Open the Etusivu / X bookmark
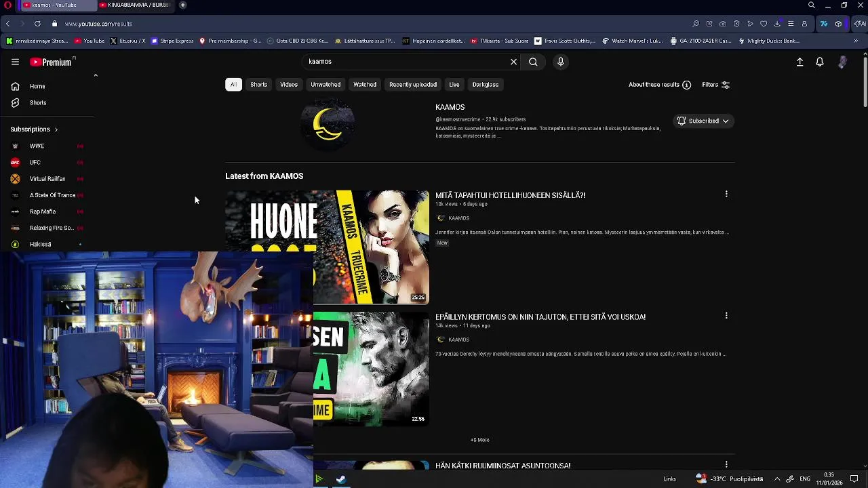Screen dimensions: 868x488 (x=127, y=41)
